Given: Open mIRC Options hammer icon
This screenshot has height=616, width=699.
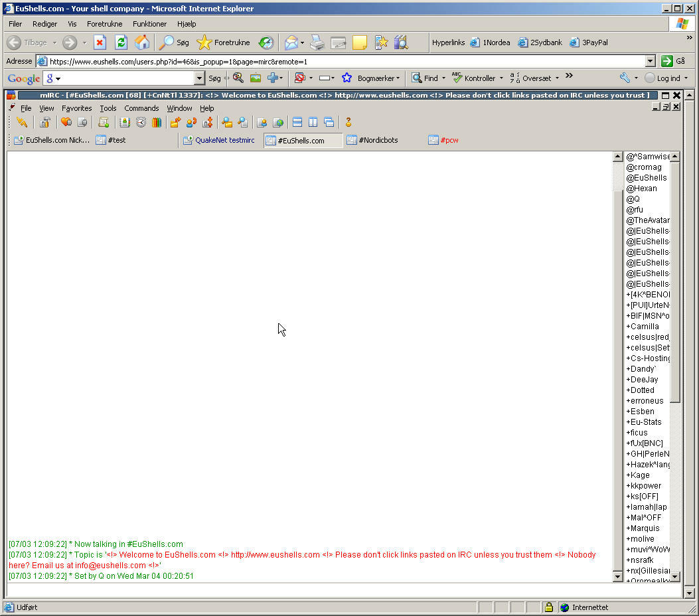Looking at the screenshot, I should 44,122.
